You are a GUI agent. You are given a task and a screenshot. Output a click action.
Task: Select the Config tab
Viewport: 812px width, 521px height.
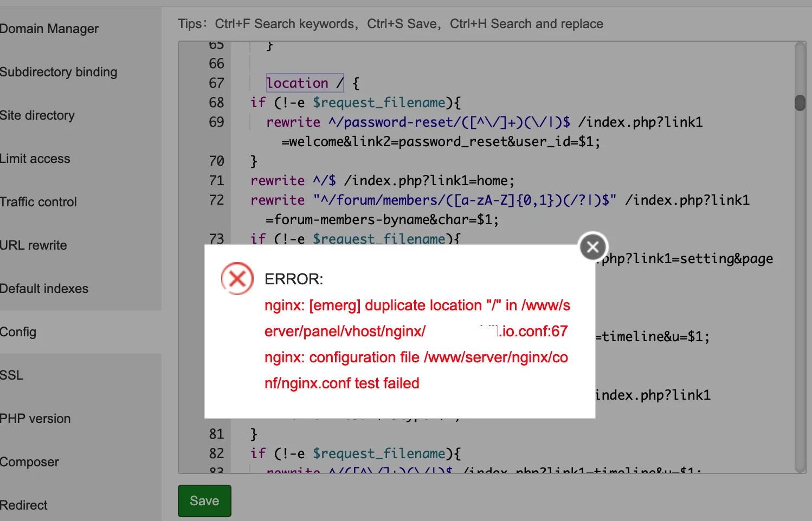(18, 332)
